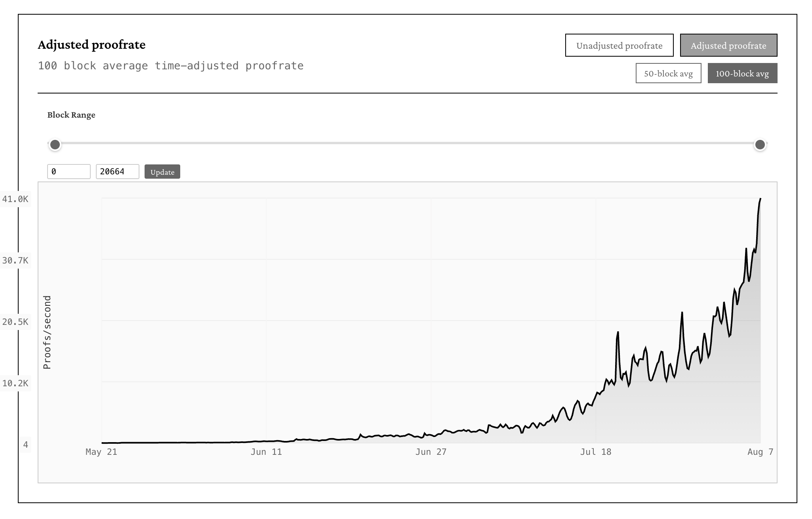Grab the left block range slider handle
This screenshot has height=519, width=812.
[x=55, y=145]
